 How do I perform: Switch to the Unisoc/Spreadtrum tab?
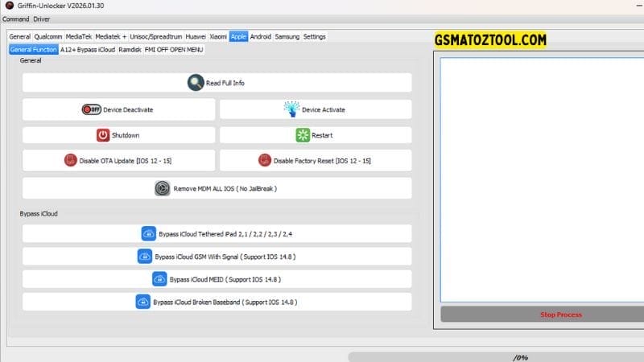(x=156, y=36)
